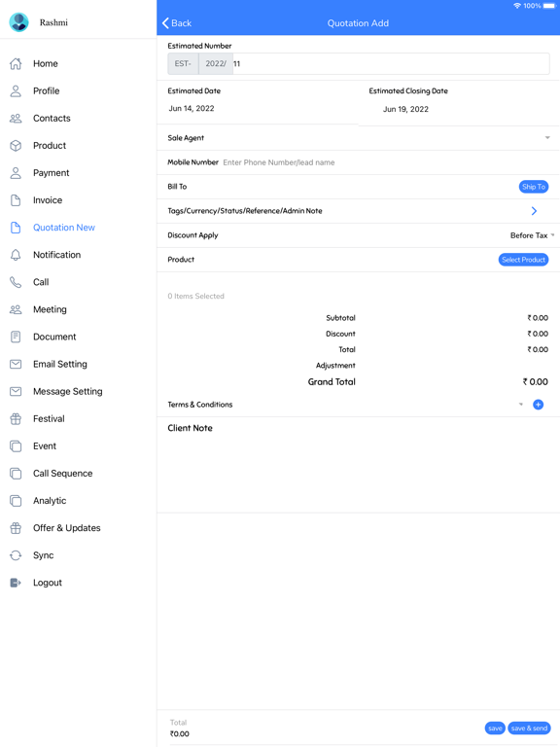Click the Mobile Number input field
Viewport: 560px width, 747px height.
tap(386, 162)
